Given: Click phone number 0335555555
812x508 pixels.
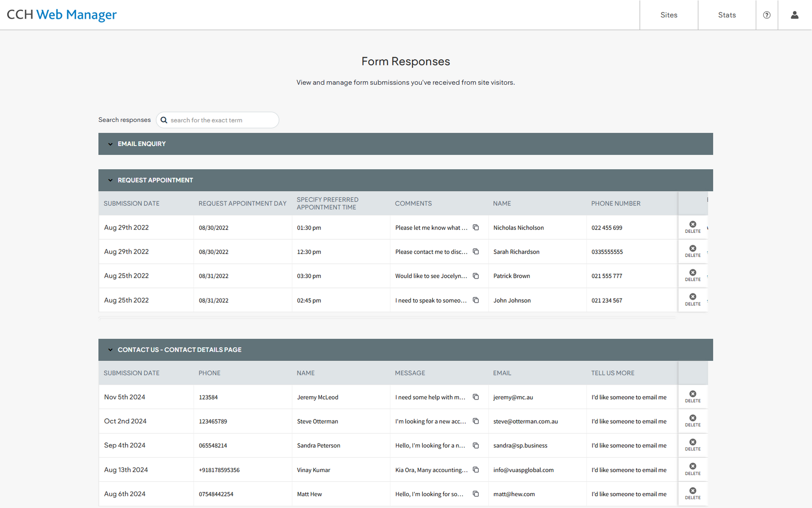Looking at the screenshot, I should coord(607,252).
